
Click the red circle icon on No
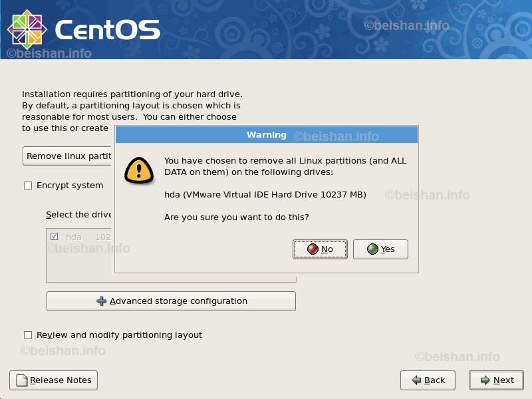[313, 249]
